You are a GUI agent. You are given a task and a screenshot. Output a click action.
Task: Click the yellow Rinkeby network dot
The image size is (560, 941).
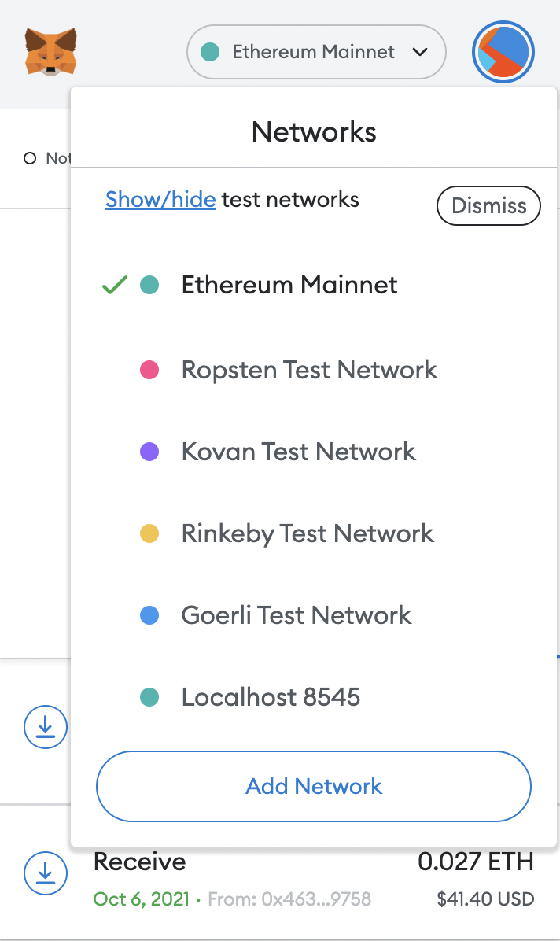[149, 533]
